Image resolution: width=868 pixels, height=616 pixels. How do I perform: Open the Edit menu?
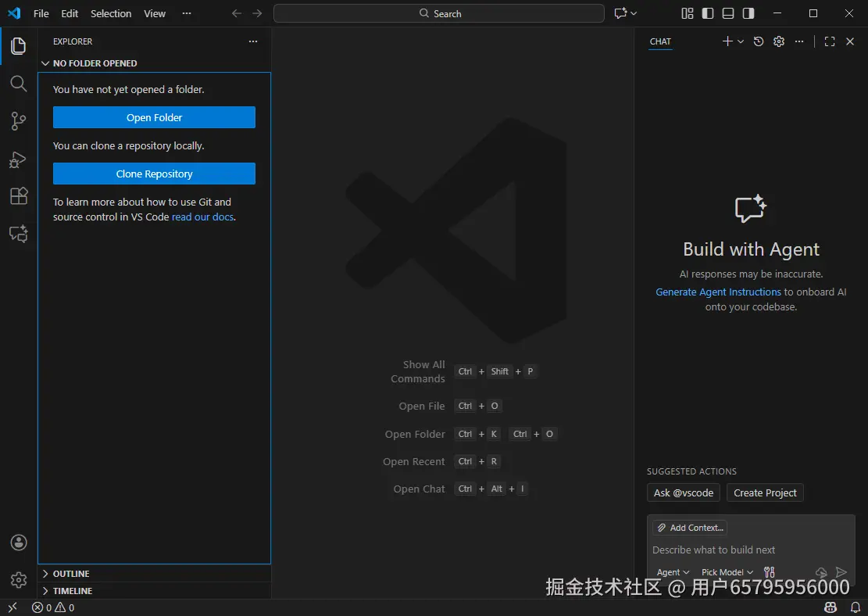(x=70, y=13)
